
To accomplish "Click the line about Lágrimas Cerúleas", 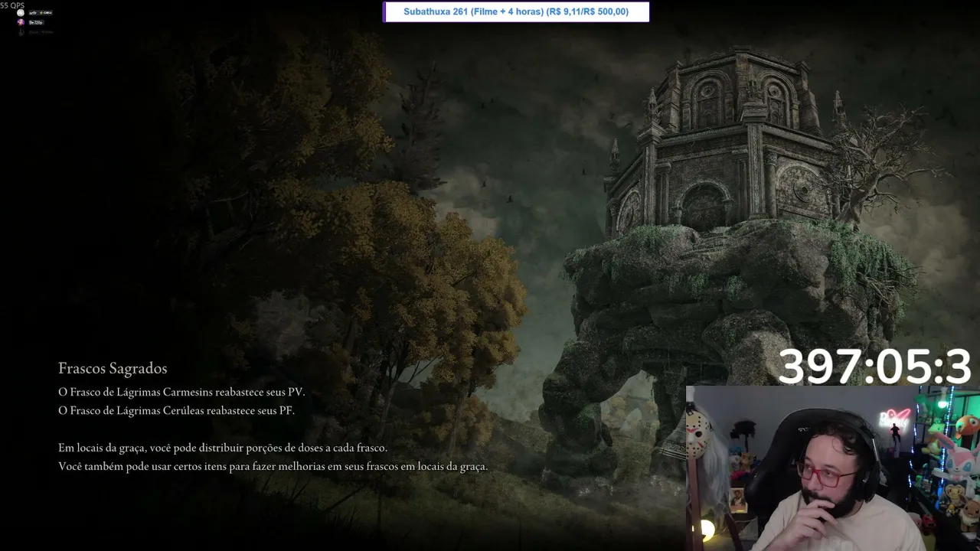I will (x=176, y=410).
